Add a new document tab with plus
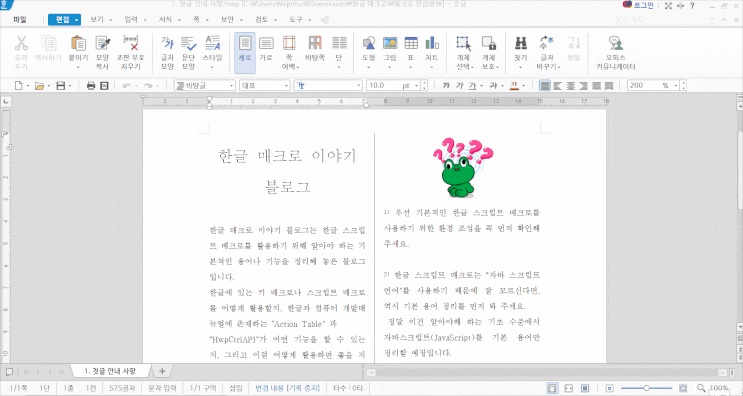 tap(162, 371)
